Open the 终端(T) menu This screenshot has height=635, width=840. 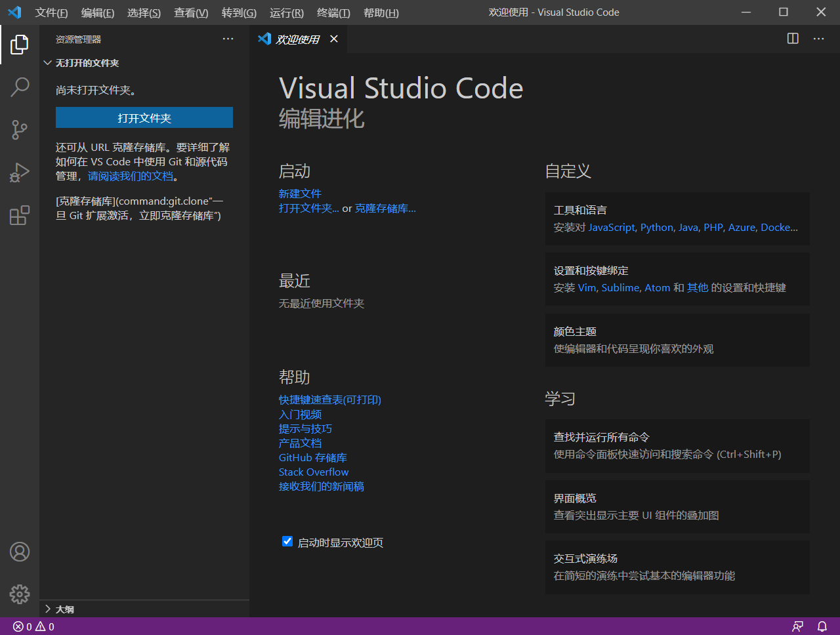tap(333, 12)
